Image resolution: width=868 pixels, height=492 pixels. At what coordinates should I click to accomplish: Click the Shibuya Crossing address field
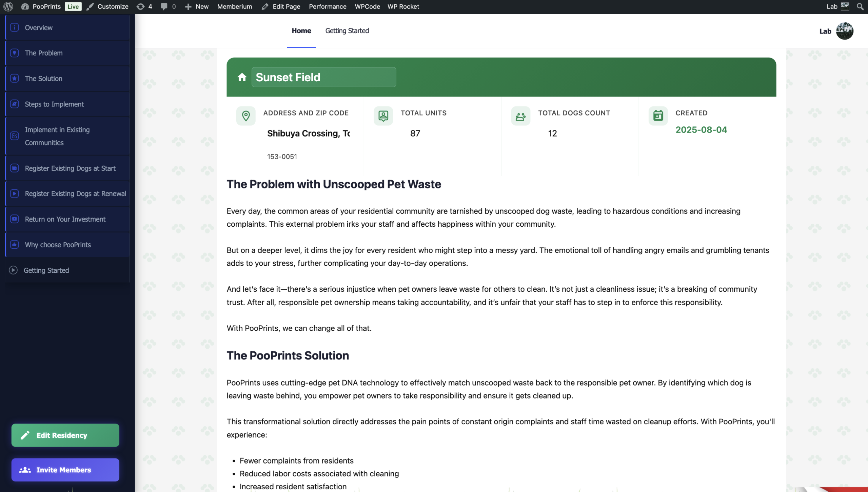point(309,134)
